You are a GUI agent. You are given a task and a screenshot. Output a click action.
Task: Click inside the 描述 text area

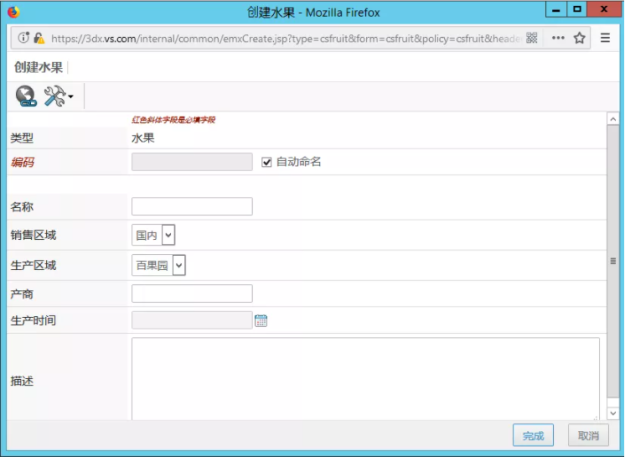pyautogui.click(x=365, y=378)
